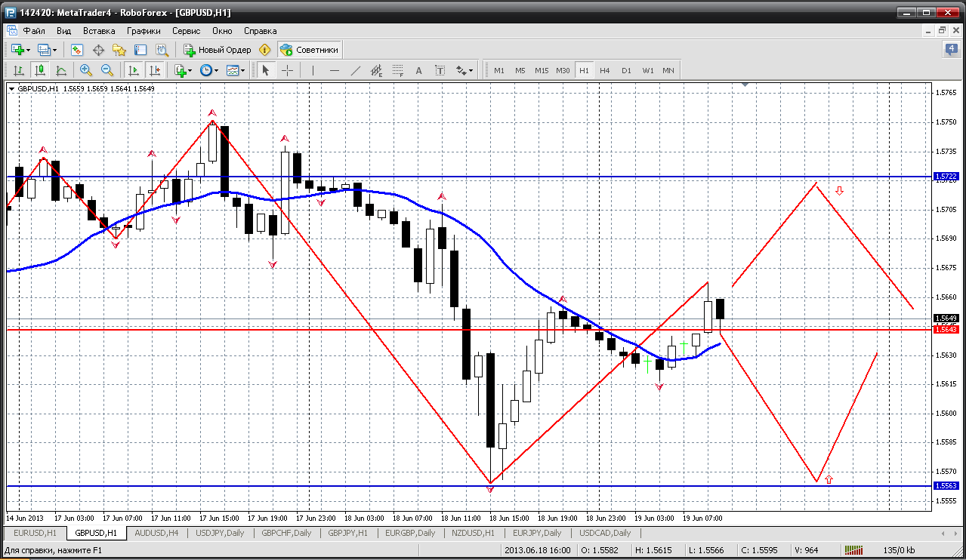
Task: Open the Вставка menu
Action: click(99, 31)
